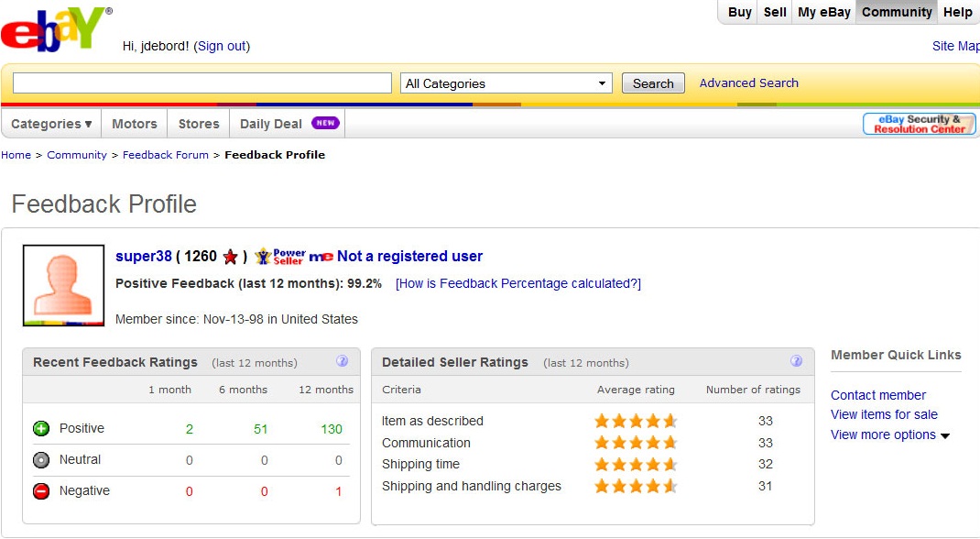
Task: Open the Site Map link
Action: [x=955, y=46]
